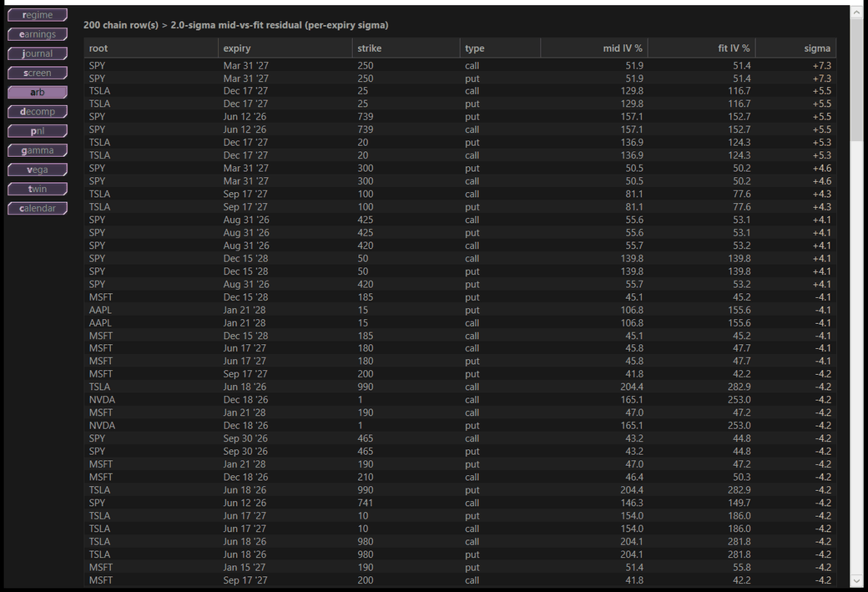Sort by the expiry column header

(285, 48)
